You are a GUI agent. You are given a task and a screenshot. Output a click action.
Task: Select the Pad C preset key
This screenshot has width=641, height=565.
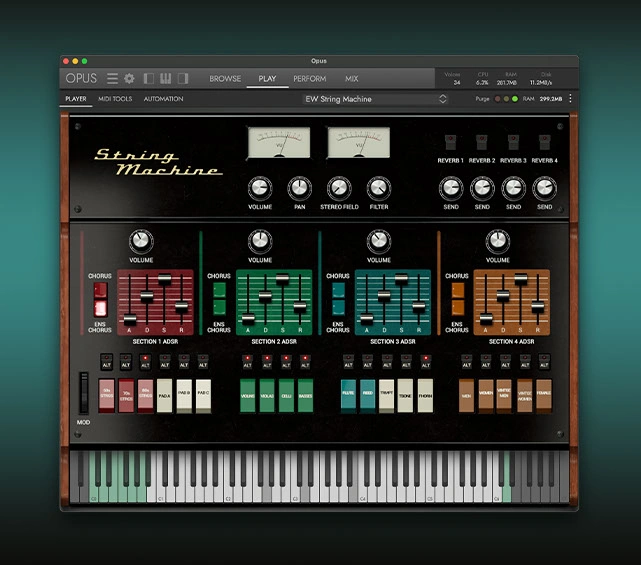(203, 395)
